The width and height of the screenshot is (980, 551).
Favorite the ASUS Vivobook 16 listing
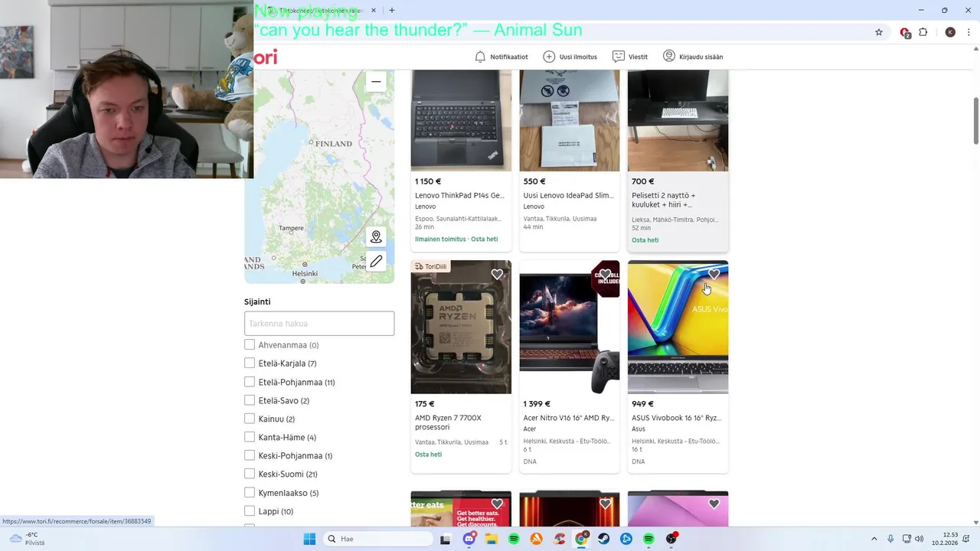click(714, 274)
